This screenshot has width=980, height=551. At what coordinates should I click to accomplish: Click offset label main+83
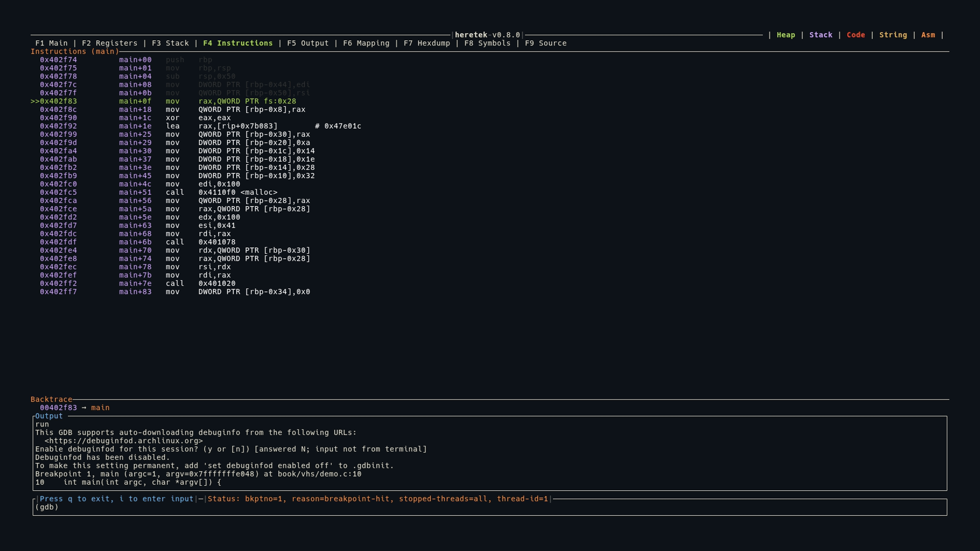pos(135,292)
